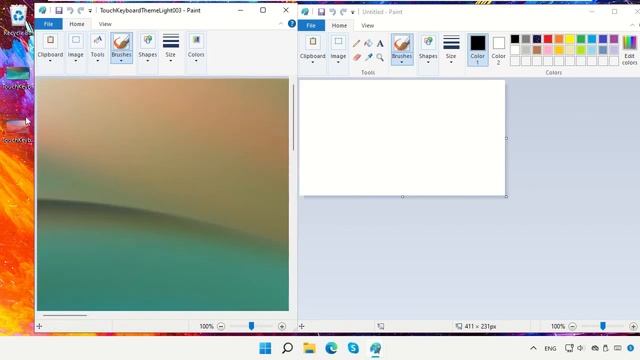The image size is (640, 360).
Task: Click zoom slider handle in Untitled Paint
Action: pos(603,326)
